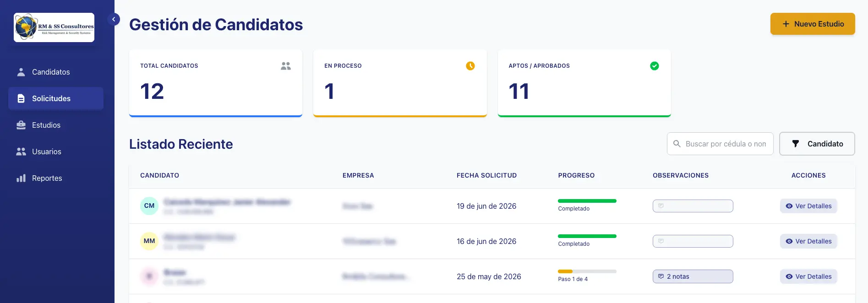Focus the Buscar por cédula search field

pos(720,144)
